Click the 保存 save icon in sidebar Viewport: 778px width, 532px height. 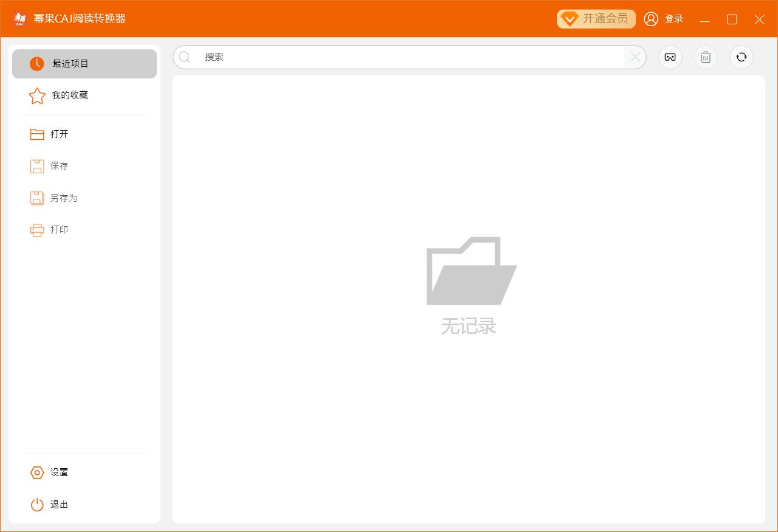pos(36,165)
